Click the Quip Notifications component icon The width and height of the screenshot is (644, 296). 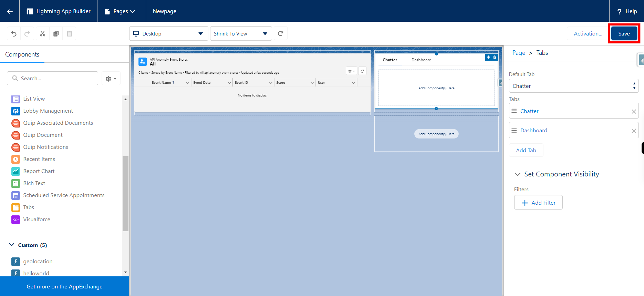point(15,147)
